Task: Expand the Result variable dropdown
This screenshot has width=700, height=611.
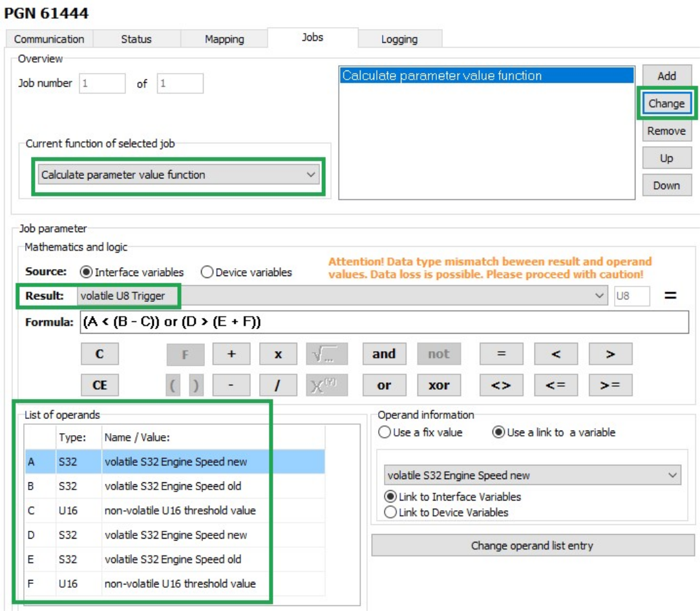Action: 600,296
